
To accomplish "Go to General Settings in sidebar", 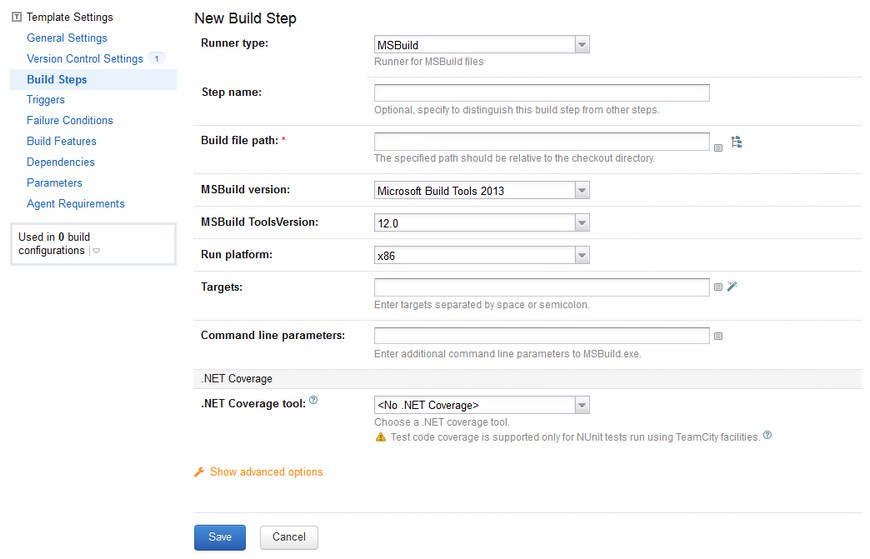I will click(x=67, y=38).
